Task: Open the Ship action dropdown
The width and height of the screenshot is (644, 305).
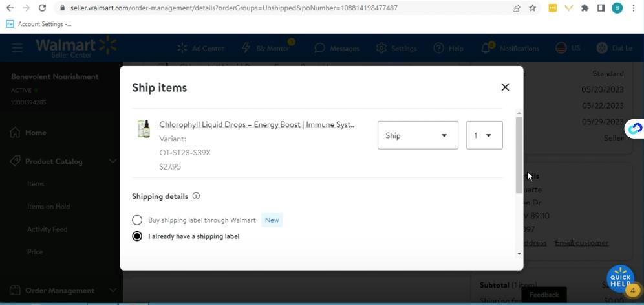Action: 418,135
